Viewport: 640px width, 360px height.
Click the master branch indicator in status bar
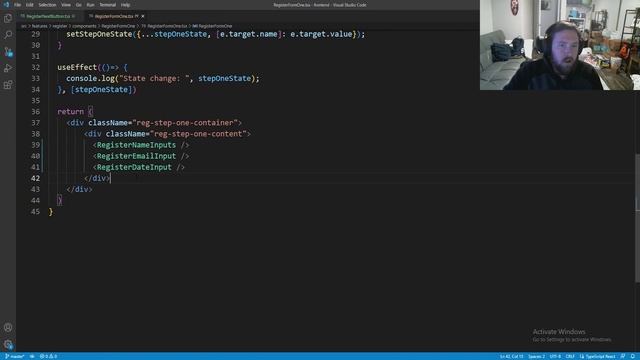[x=15, y=356]
